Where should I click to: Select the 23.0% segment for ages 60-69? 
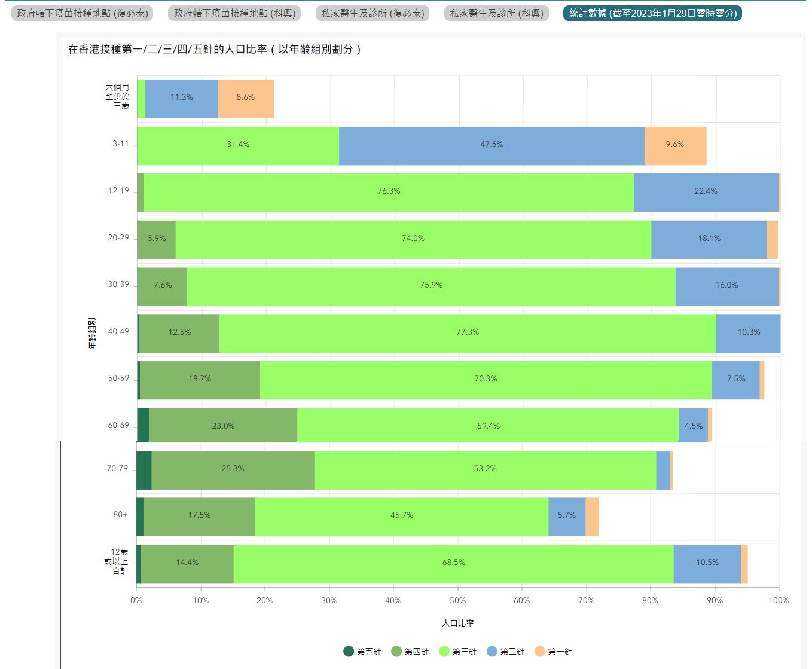pyautogui.click(x=223, y=426)
